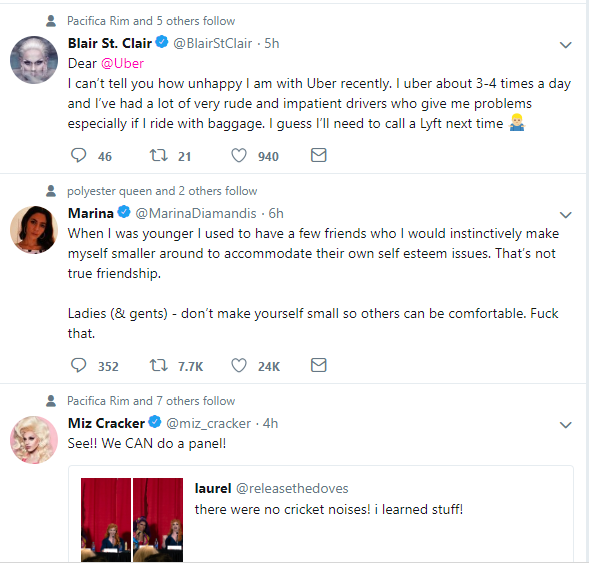Open laurel's quoted tweet panel photos
The image size is (589, 567).
point(132,520)
